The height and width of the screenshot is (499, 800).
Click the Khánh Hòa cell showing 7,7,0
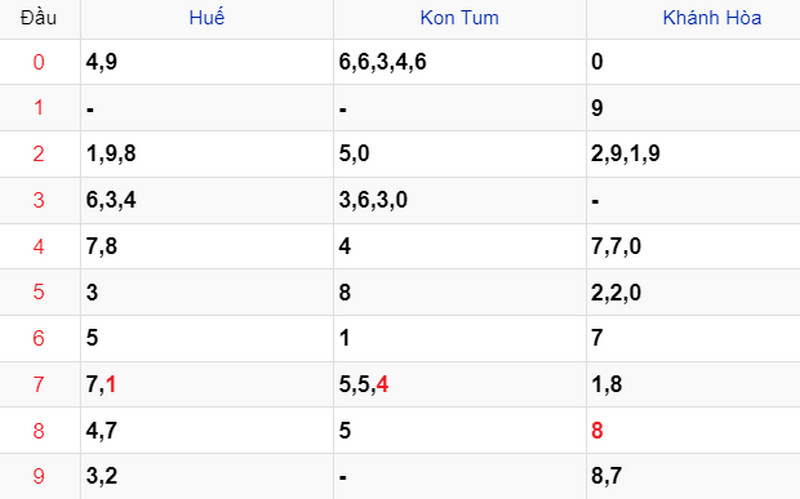coord(617,246)
